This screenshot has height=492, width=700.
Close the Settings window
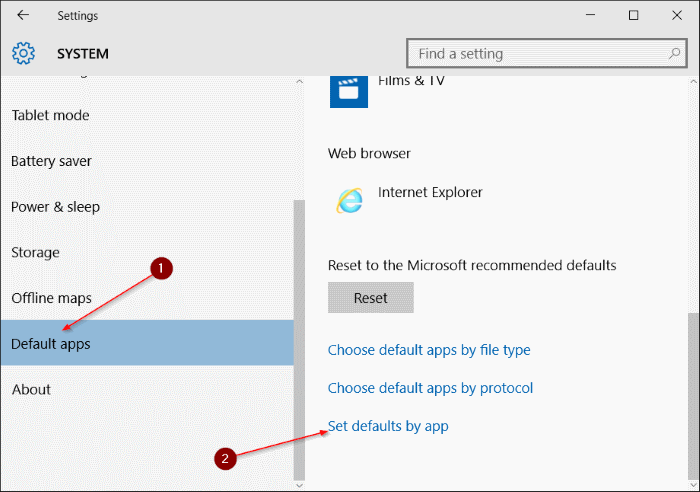pyautogui.click(x=677, y=15)
